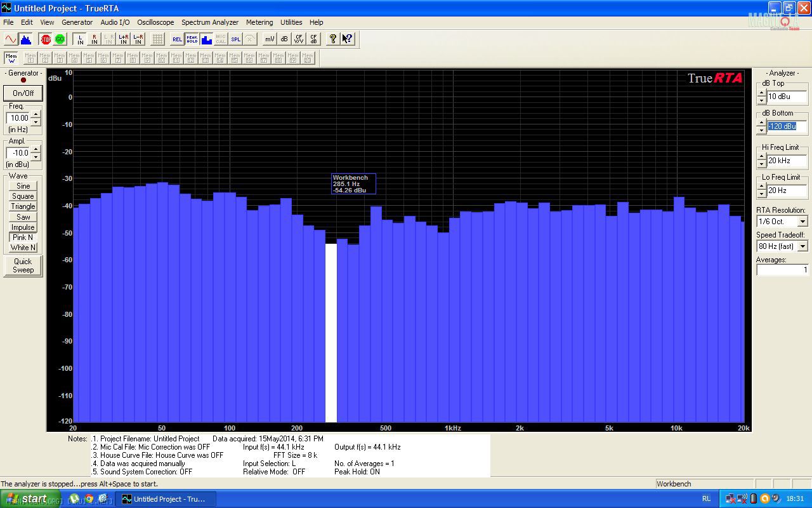Click the Mem 2 memory slot icon
The image size is (812, 508).
point(45,58)
